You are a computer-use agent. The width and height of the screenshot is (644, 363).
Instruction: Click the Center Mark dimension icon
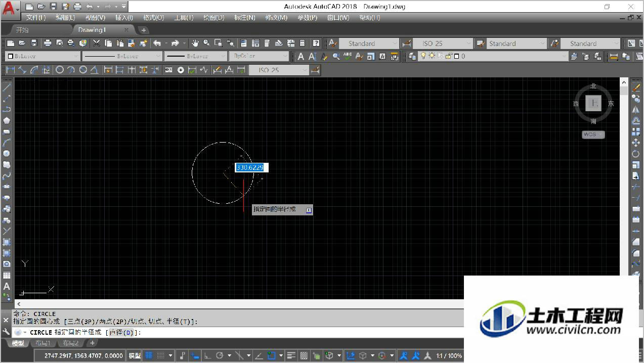181,70
